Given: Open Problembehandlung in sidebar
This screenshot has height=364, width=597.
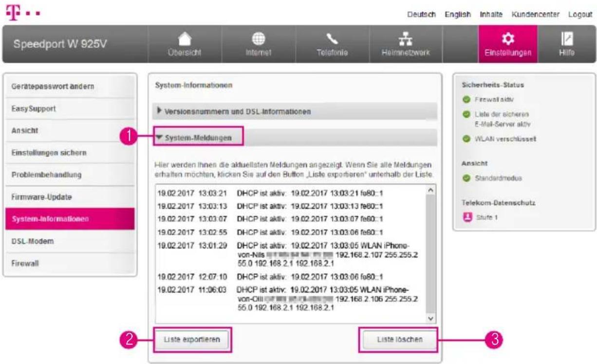Looking at the screenshot, I should point(70,175).
